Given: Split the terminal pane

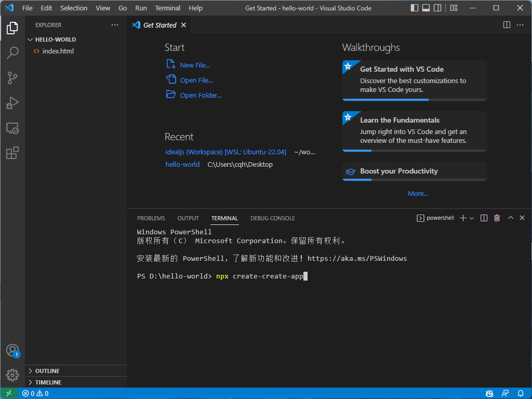Looking at the screenshot, I should (x=484, y=218).
